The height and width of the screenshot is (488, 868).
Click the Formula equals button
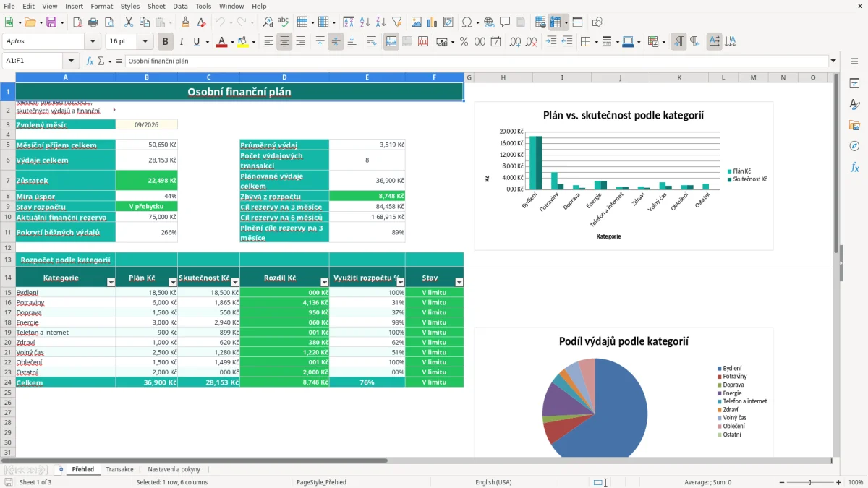click(x=119, y=61)
